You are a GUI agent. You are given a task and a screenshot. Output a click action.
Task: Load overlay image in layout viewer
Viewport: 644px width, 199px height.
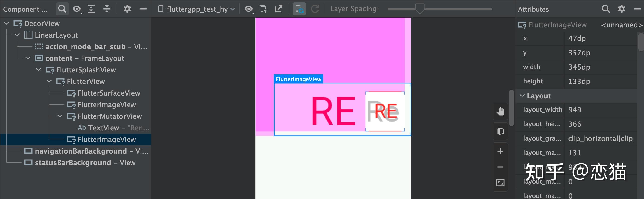tap(263, 9)
